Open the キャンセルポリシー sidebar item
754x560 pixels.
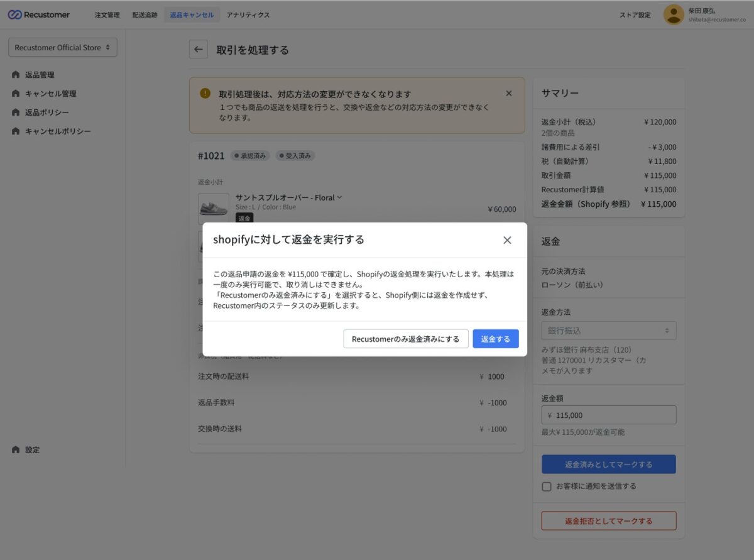point(44,131)
